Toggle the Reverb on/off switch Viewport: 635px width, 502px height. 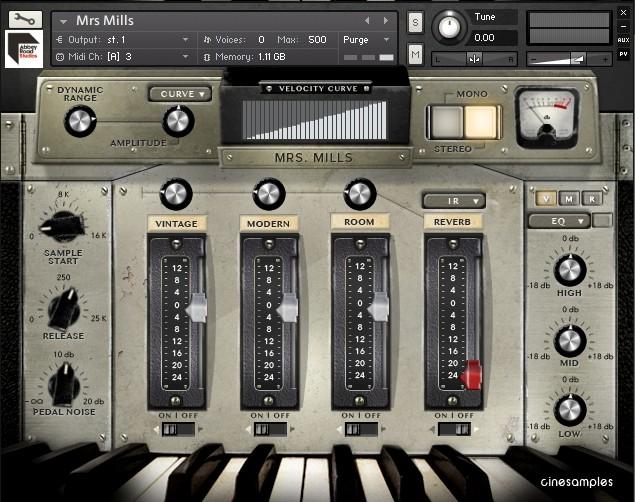(x=453, y=429)
